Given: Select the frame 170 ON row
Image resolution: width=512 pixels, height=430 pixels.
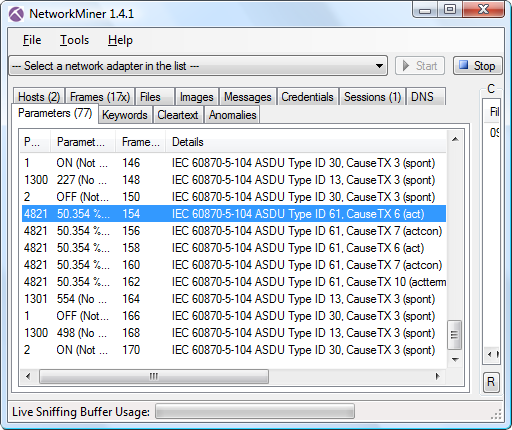Looking at the screenshot, I should tap(233, 350).
